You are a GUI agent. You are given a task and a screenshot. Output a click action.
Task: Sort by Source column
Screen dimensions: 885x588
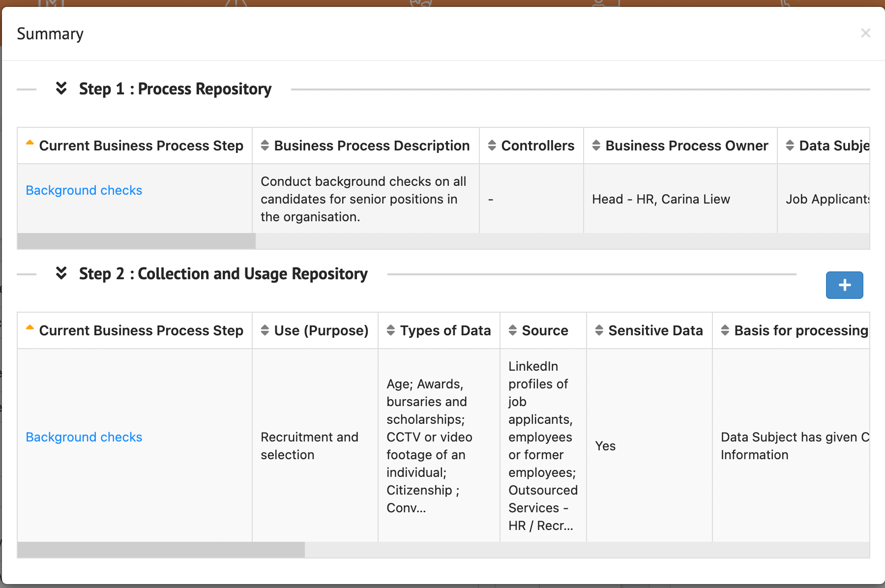click(543, 330)
